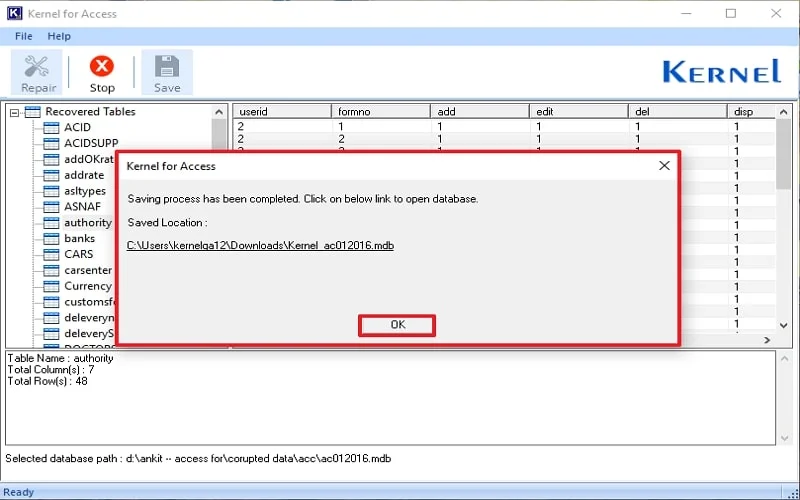Click the Currency table icon
Image resolution: width=800 pixels, height=500 pixels.
coord(51,286)
